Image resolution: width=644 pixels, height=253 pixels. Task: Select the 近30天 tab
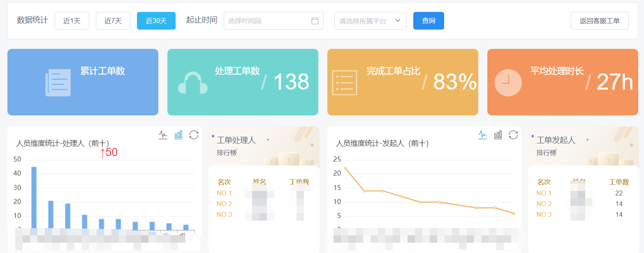tap(156, 21)
